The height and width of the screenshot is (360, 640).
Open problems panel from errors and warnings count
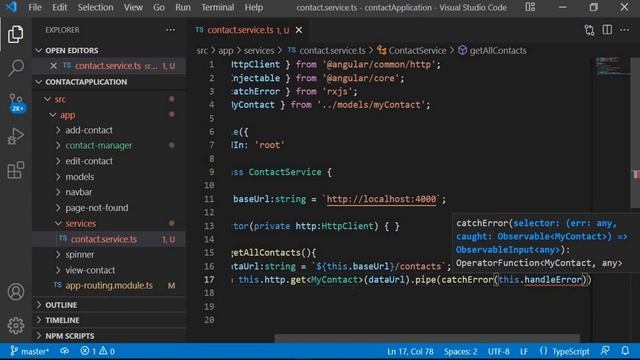pyautogui.click(x=98, y=351)
